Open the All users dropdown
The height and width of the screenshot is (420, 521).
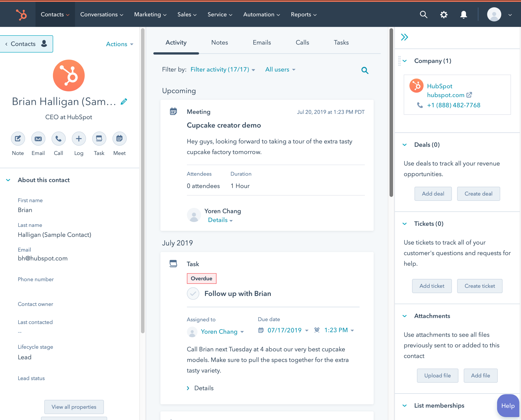point(280,70)
